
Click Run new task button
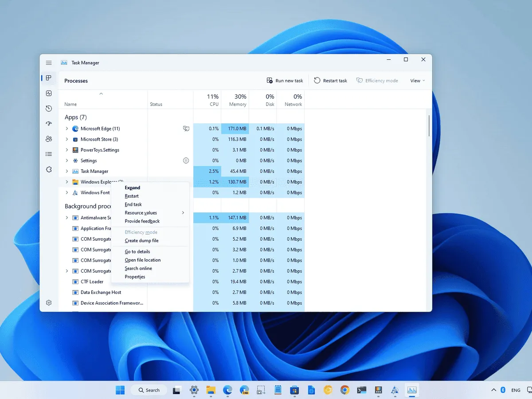click(285, 81)
